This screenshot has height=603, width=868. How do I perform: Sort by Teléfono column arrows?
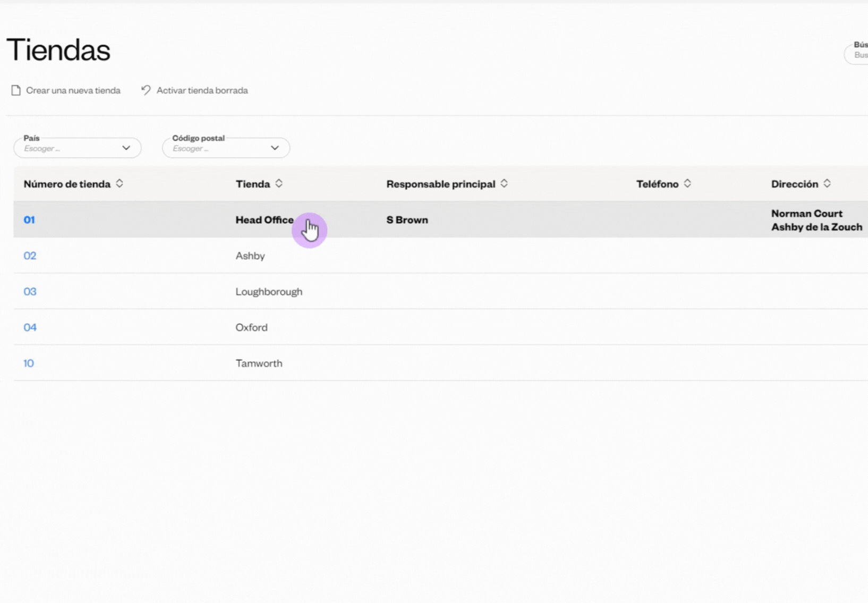coord(687,184)
